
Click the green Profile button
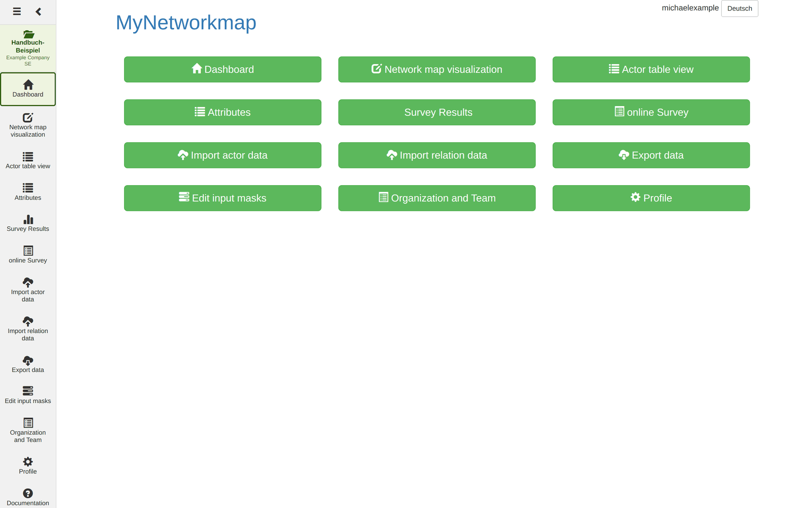point(651,198)
